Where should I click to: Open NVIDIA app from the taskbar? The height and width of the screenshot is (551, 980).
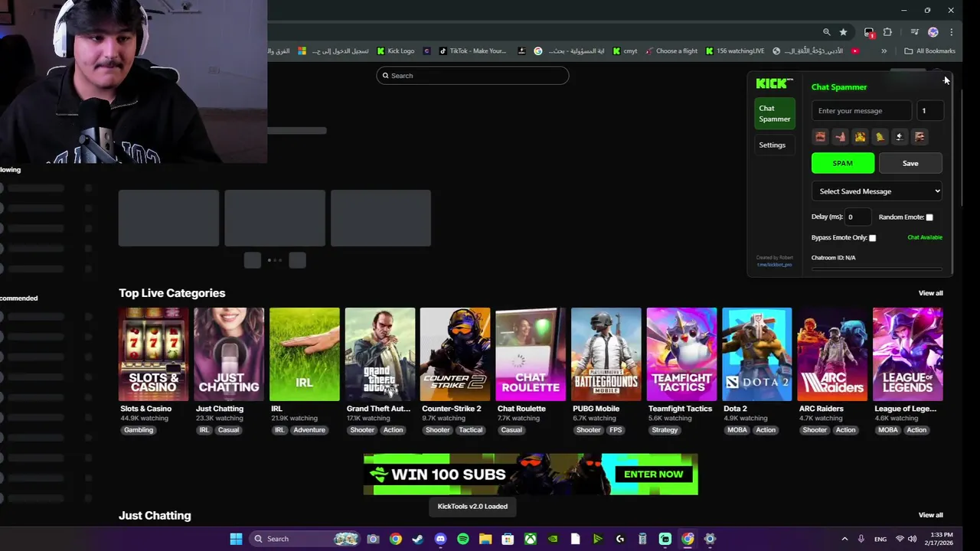553,539
